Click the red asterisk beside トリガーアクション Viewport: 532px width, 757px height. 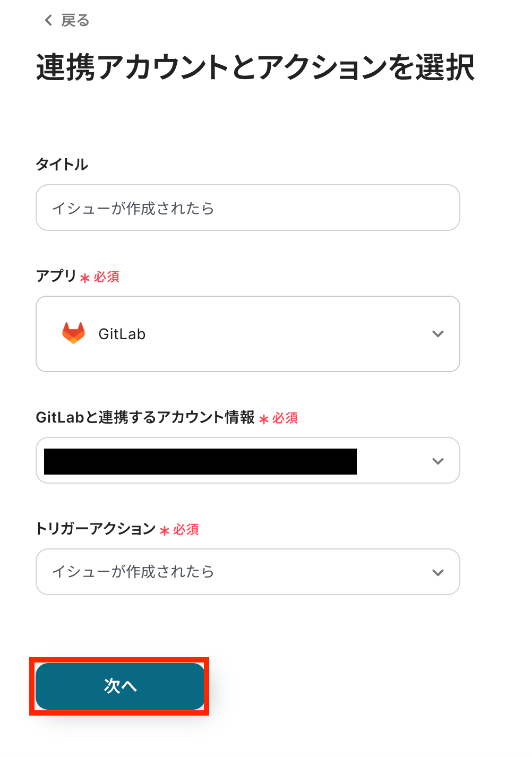point(165,530)
